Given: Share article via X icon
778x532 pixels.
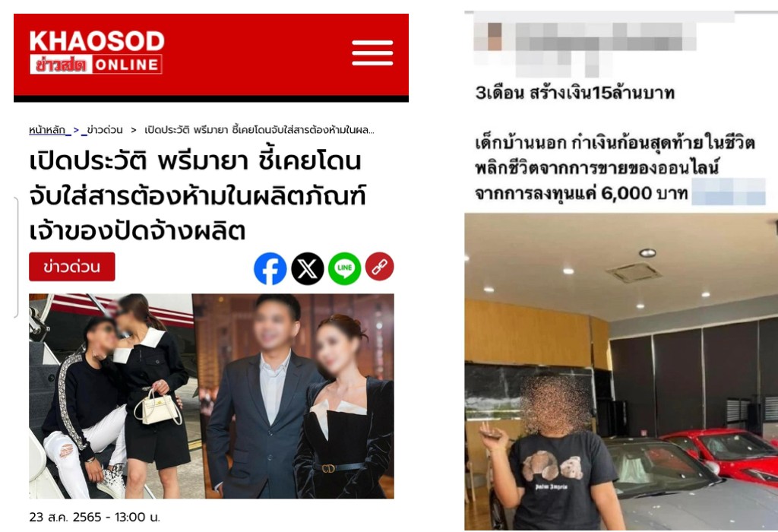Looking at the screenshot, I should 307,268.
